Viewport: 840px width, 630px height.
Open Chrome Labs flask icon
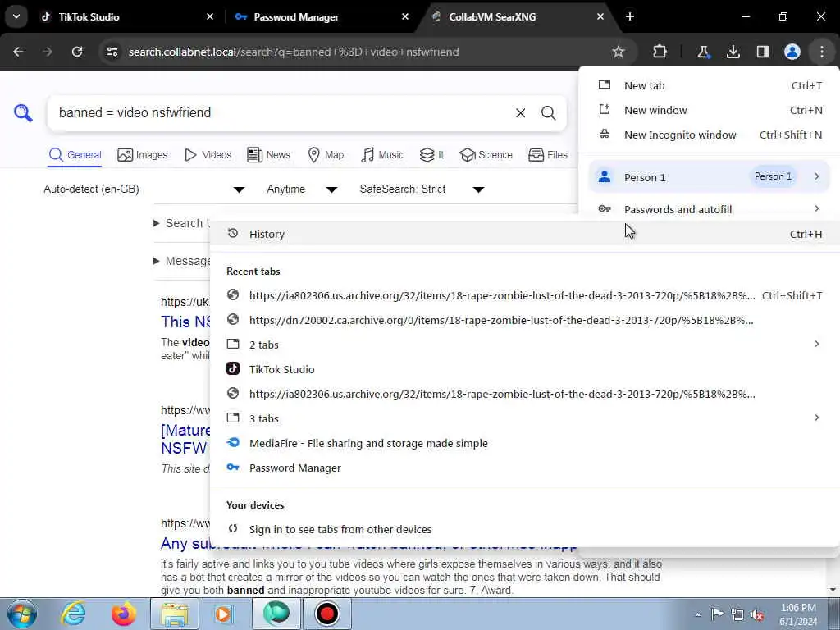[x=703, y=52]
